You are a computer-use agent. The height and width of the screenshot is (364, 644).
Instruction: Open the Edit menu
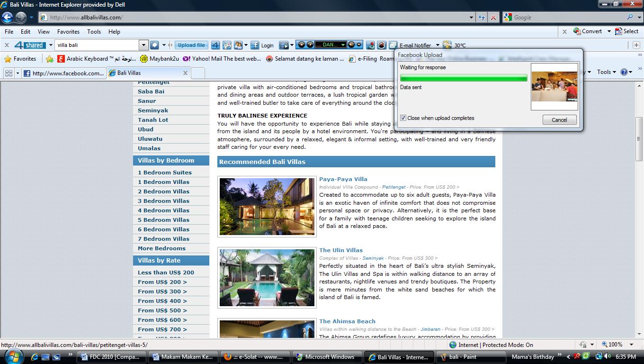26,32
